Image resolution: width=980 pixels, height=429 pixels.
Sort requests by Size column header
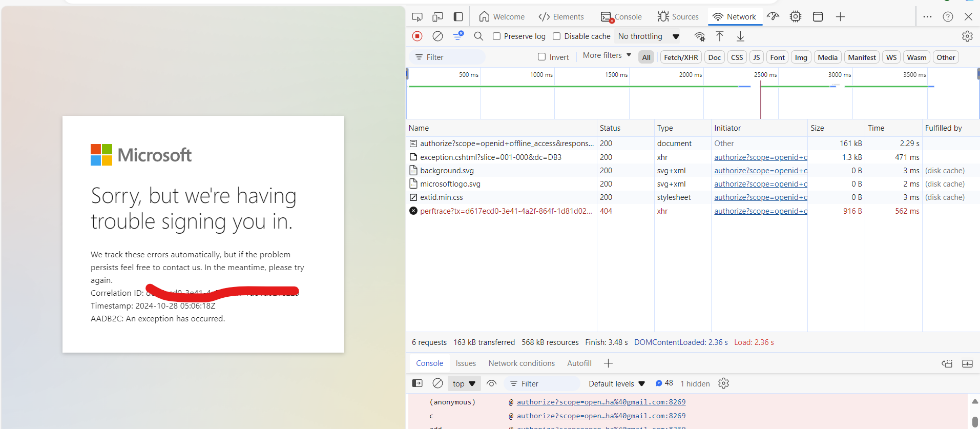point(836,128)
